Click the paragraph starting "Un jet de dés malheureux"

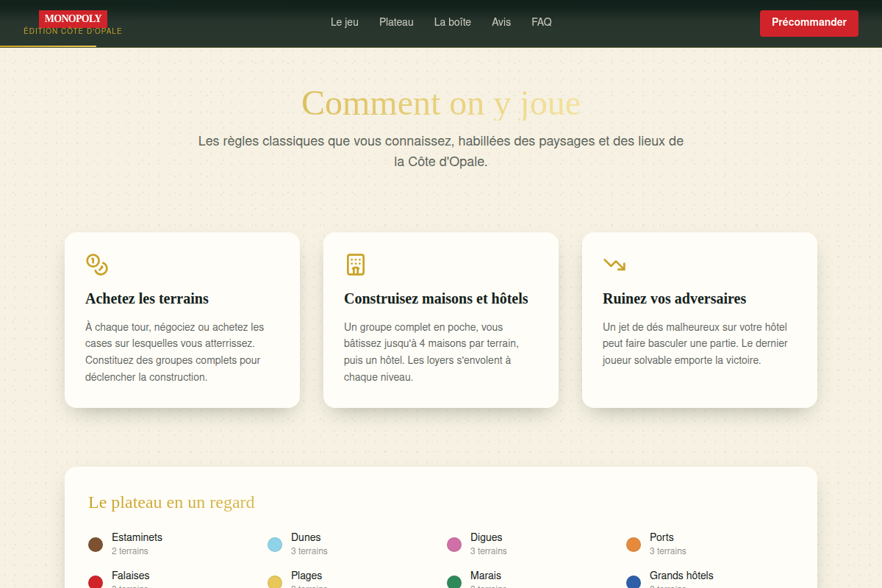tap(695, 344)
